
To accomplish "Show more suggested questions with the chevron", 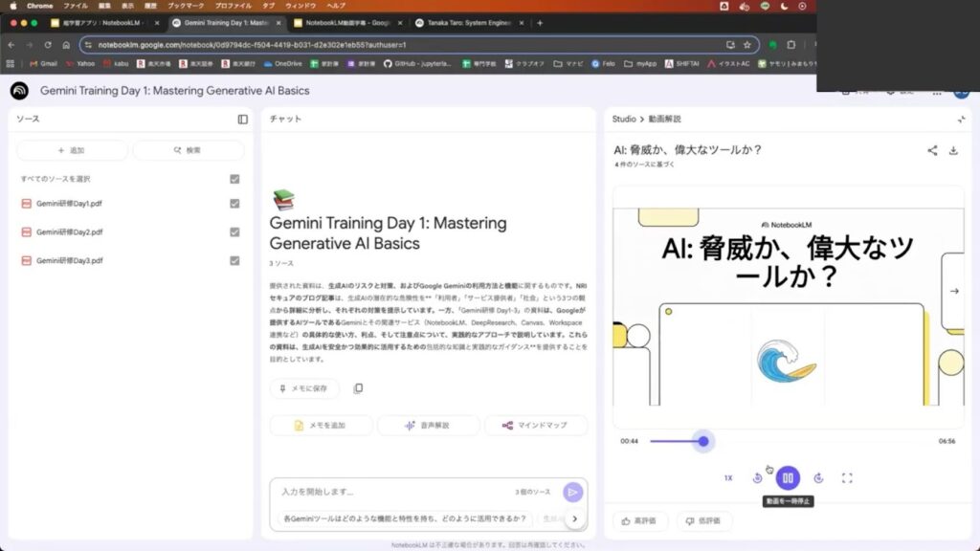I will tap(574, 518).
